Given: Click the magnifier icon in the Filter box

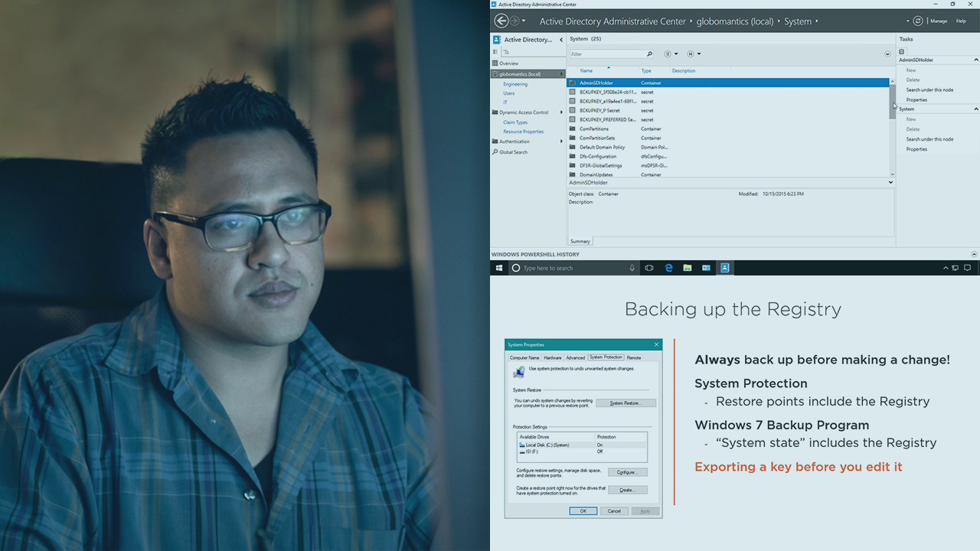Looking at the screenshot, I should pos(649,54).
